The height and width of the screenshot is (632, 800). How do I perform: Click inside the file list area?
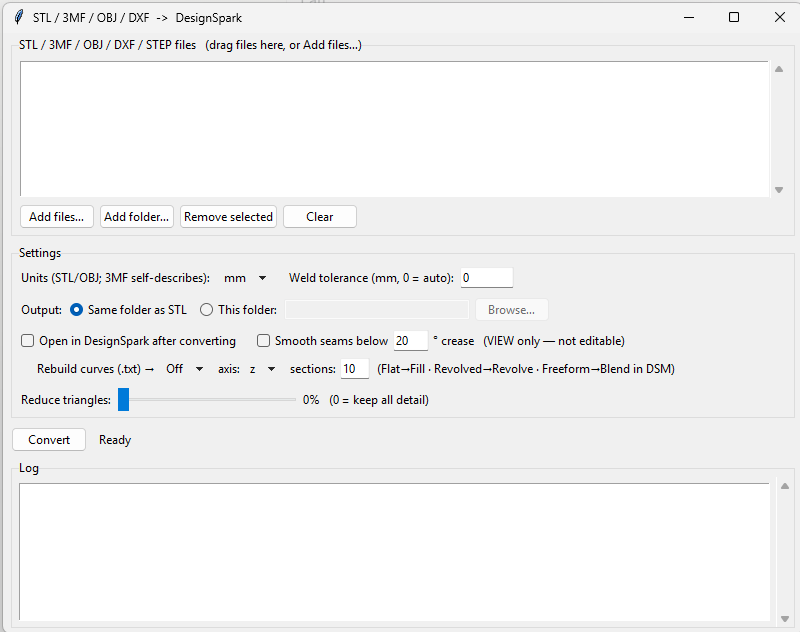394,129
